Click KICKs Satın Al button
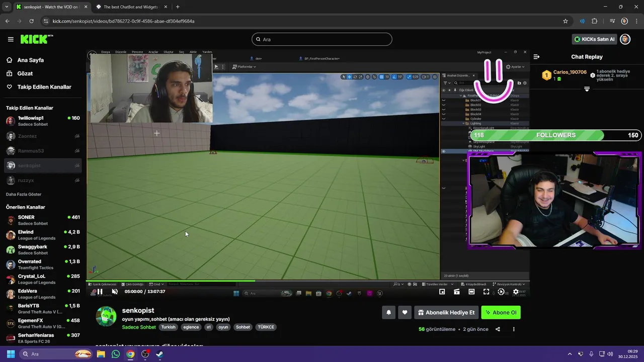644x362 pixels. (x=595, y=39)
